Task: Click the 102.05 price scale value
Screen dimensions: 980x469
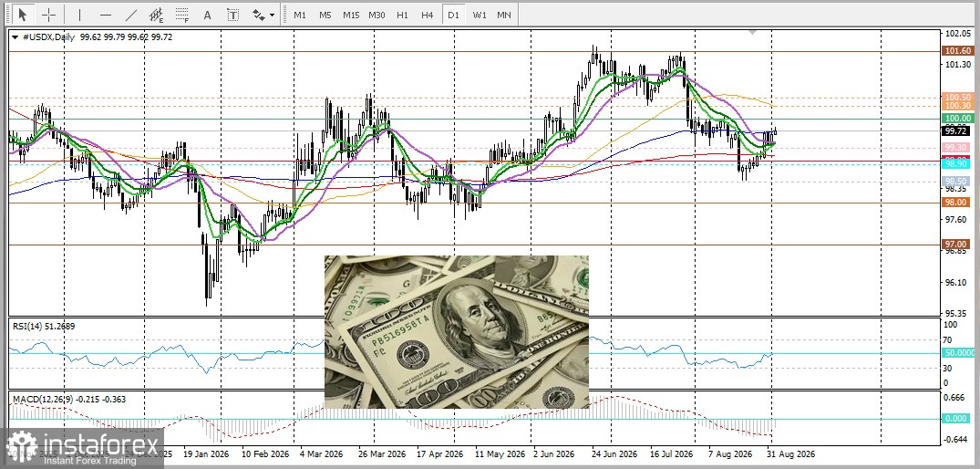Action: coord(955,34)
